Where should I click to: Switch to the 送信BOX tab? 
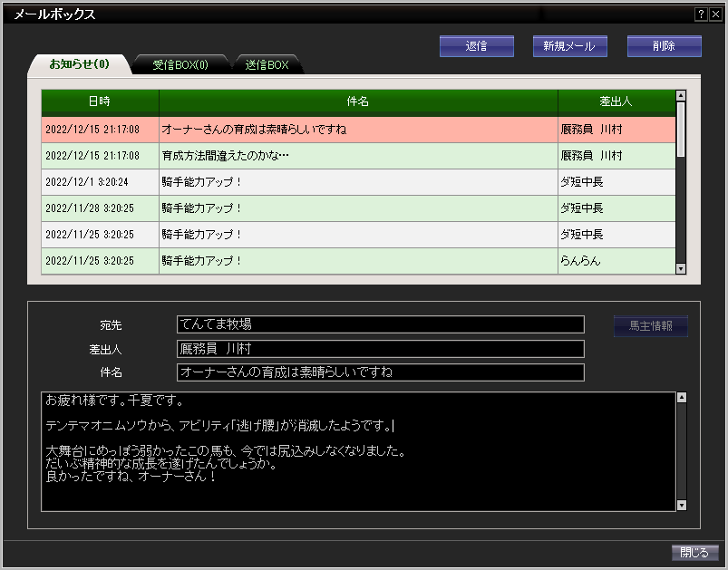(x=267, y=64)
